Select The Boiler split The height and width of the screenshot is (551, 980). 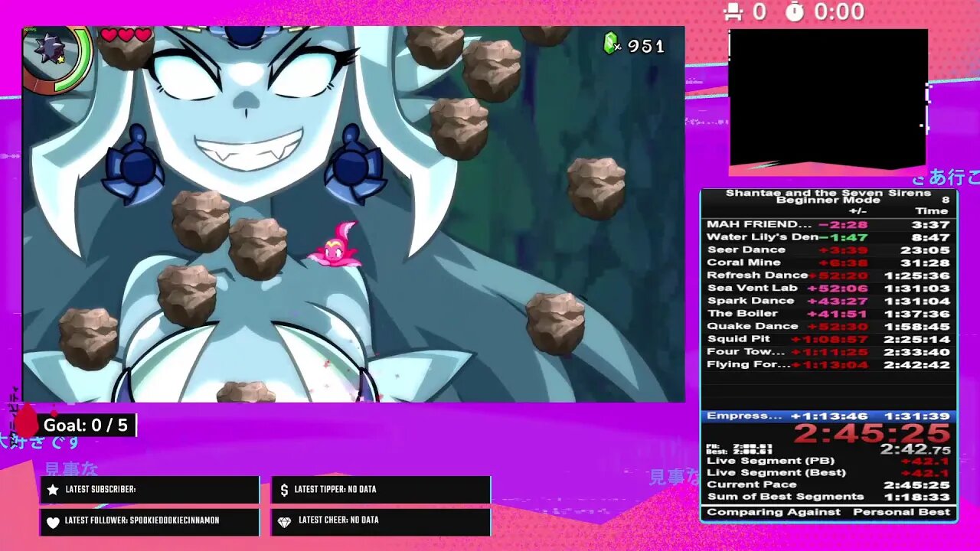point(828,314)
